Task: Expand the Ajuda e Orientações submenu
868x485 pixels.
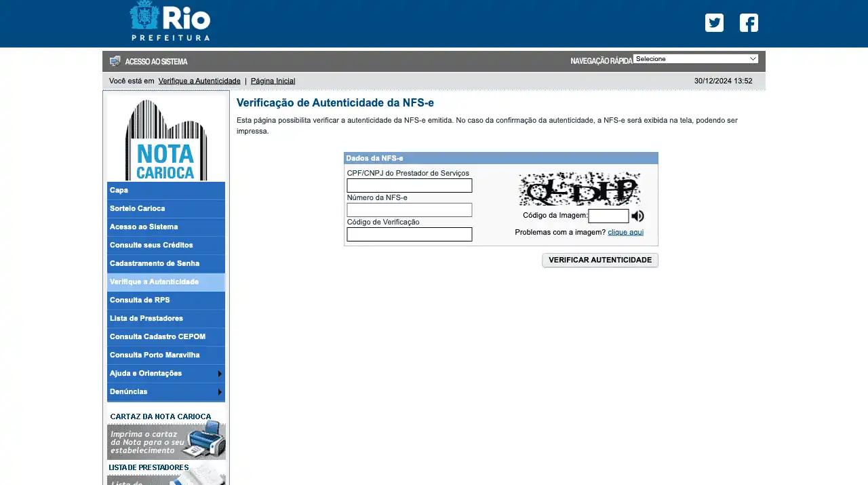Action: coord(165,374)
